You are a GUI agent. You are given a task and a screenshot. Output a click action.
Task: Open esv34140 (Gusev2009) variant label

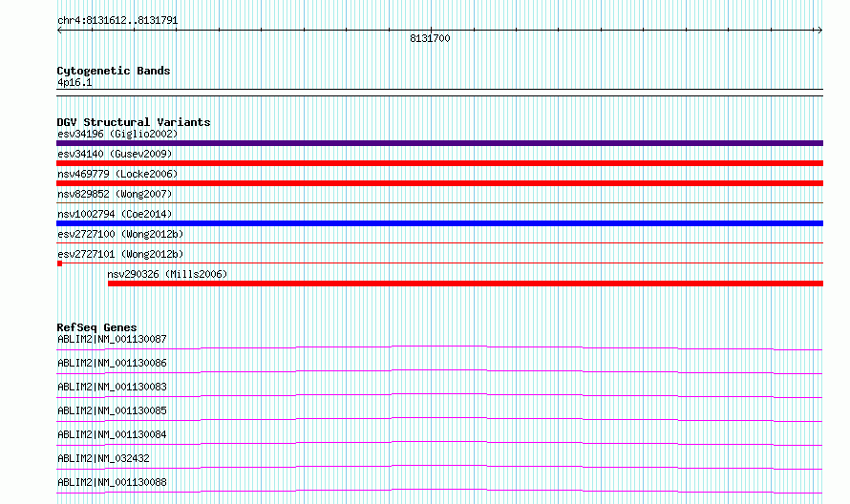[115, 154]
